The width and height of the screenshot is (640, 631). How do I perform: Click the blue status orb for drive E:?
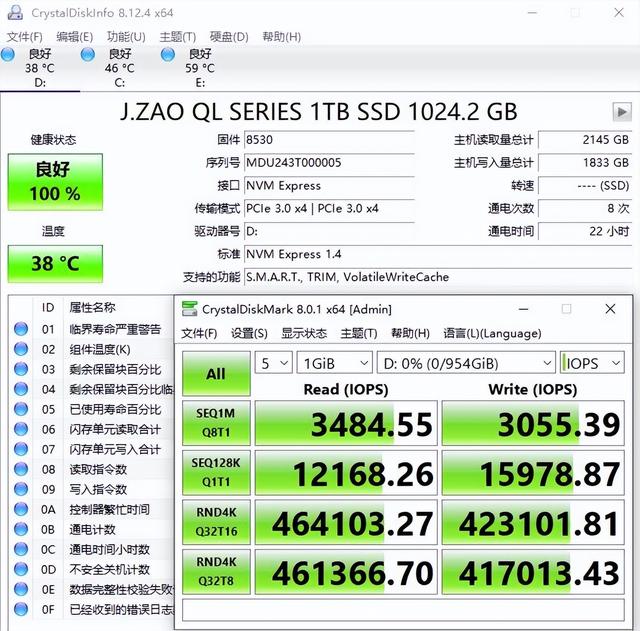click(168, 54)
